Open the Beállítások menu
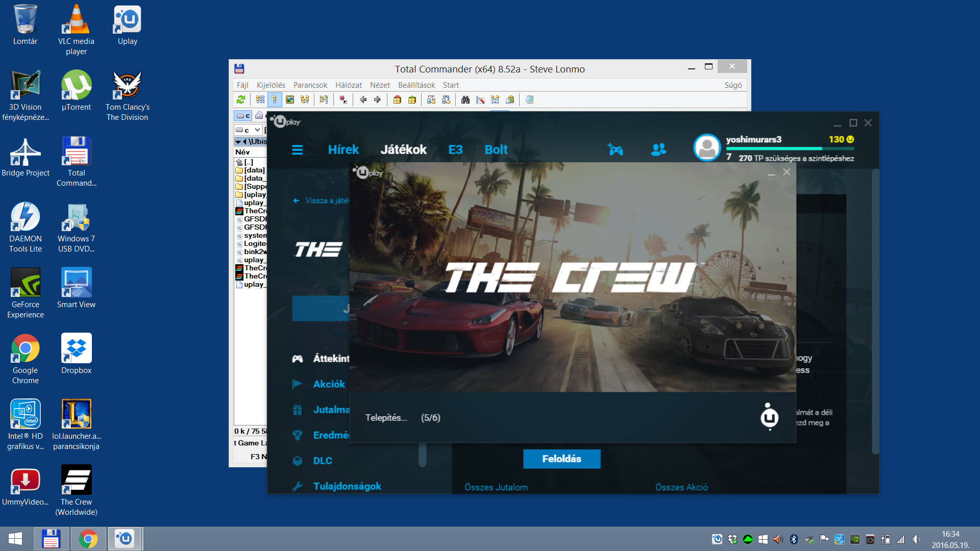 click(416, 85)
